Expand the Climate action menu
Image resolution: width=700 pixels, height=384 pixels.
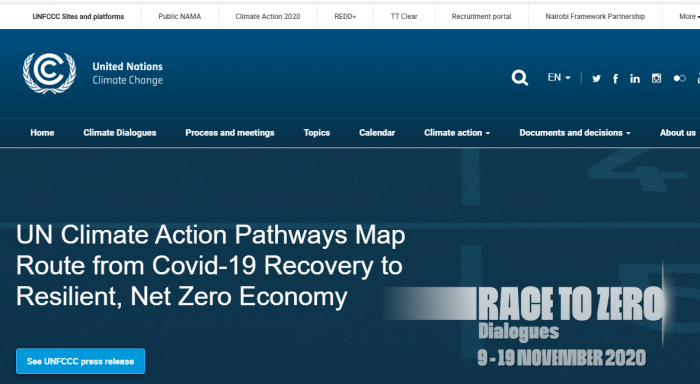tap(457, 133)
